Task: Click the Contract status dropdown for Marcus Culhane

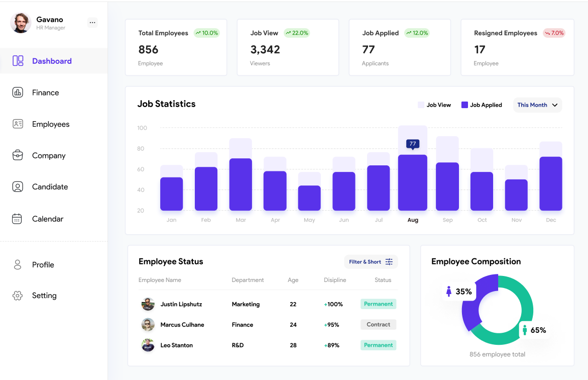Action: pos(378,324)
